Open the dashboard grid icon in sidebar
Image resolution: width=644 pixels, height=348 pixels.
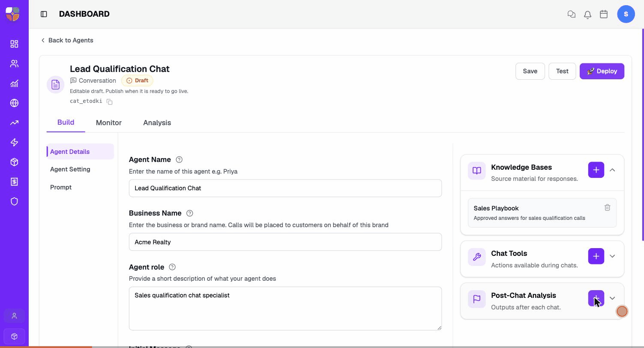point(14,44)
